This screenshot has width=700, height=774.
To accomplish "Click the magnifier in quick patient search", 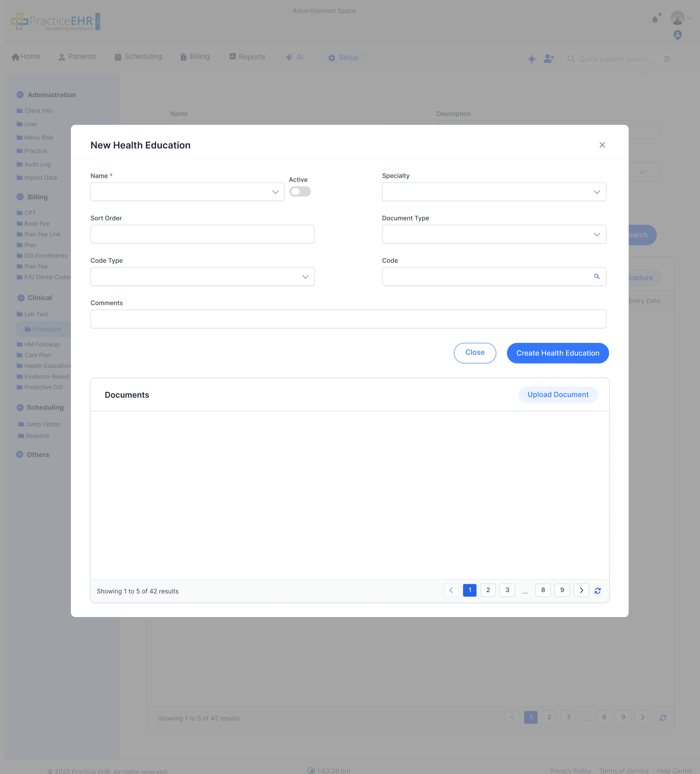I will coord(571,59).
